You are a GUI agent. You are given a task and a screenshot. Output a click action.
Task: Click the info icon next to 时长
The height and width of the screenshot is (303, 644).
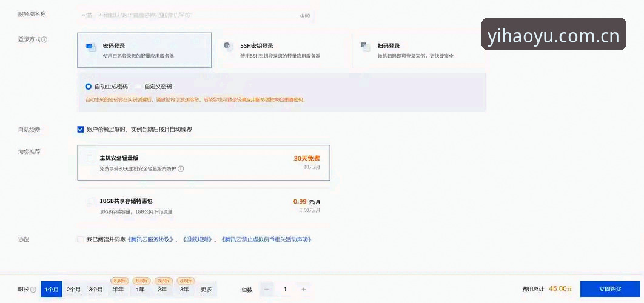click(x=33, y=290)
